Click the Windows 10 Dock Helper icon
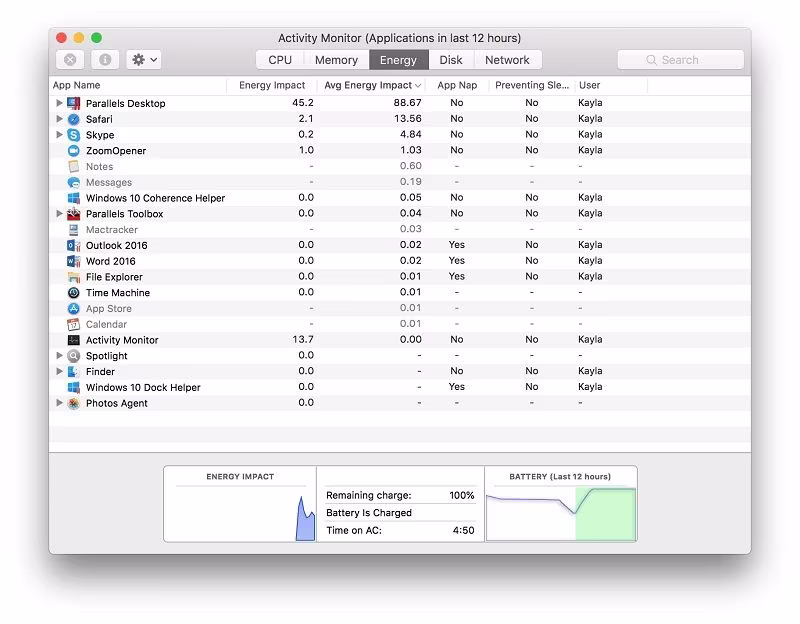The height and width of the screenshot is (624, 800). (x=73, y=387)
